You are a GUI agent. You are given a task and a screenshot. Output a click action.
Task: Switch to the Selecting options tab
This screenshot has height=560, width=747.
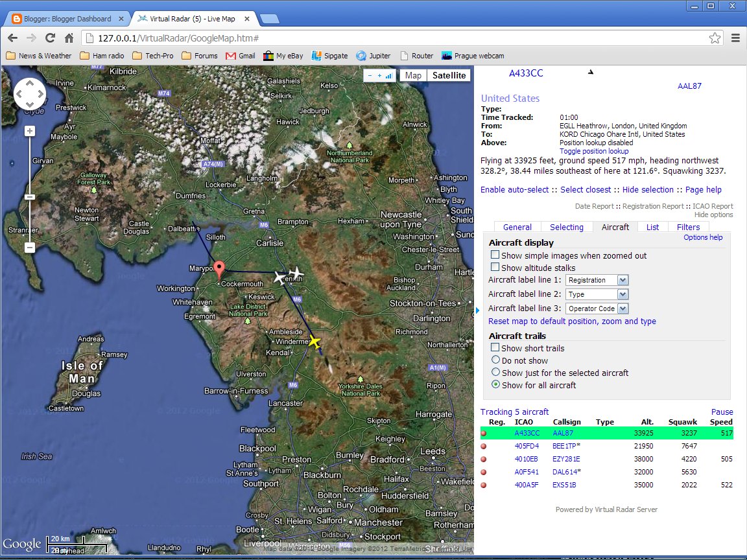coord(567,227)
